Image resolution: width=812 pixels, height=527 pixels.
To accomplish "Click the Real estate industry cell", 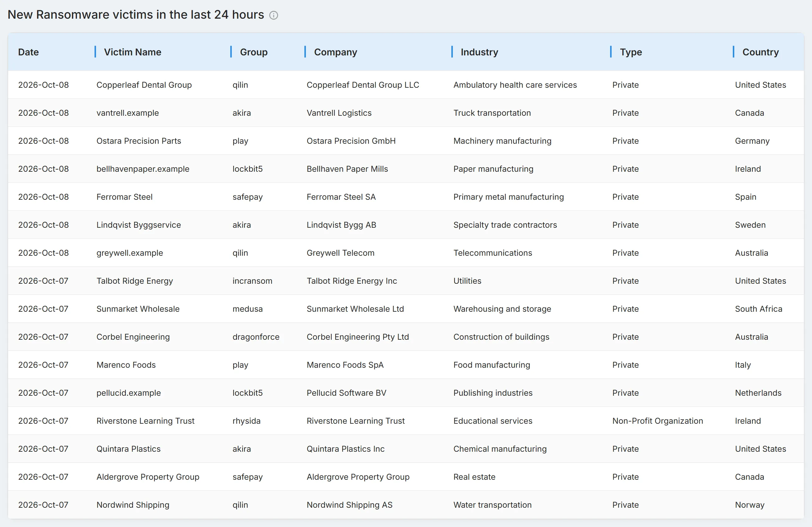I will click(x=474, y=477).
